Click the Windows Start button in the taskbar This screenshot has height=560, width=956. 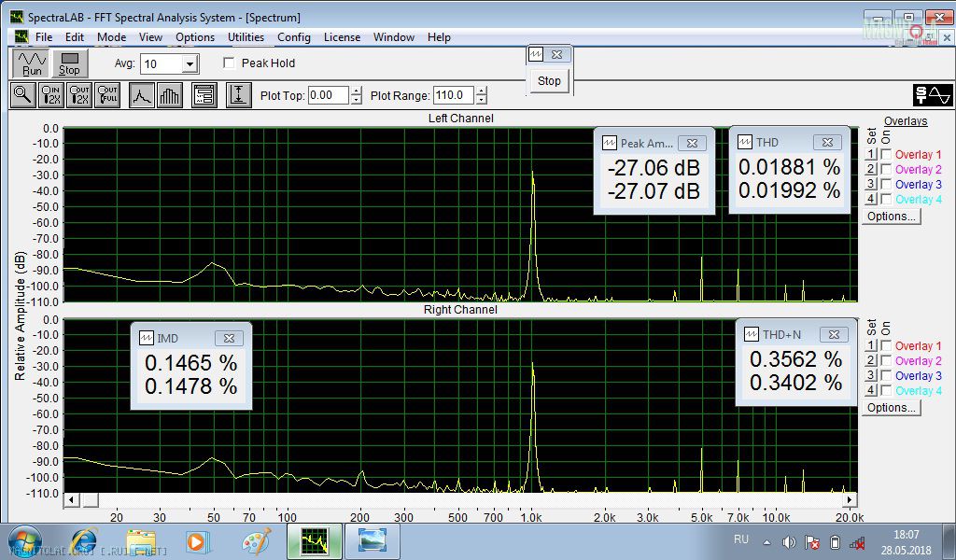point(24,541)
